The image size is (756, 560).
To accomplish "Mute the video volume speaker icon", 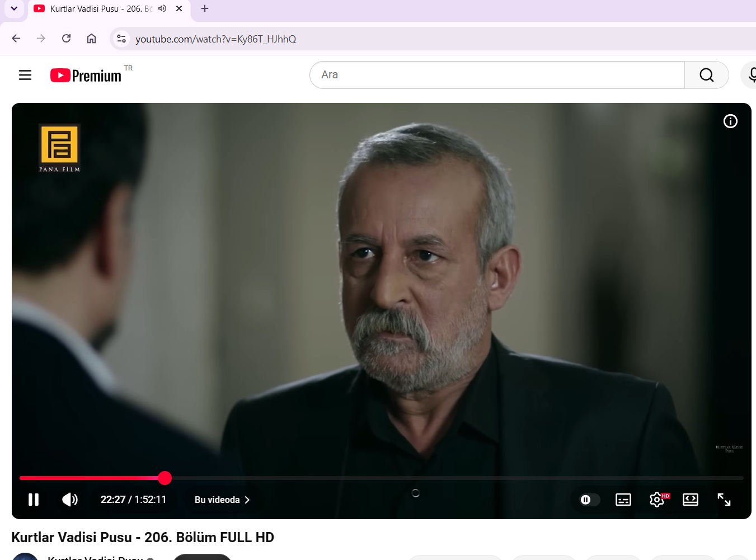I will coord(70,500).
